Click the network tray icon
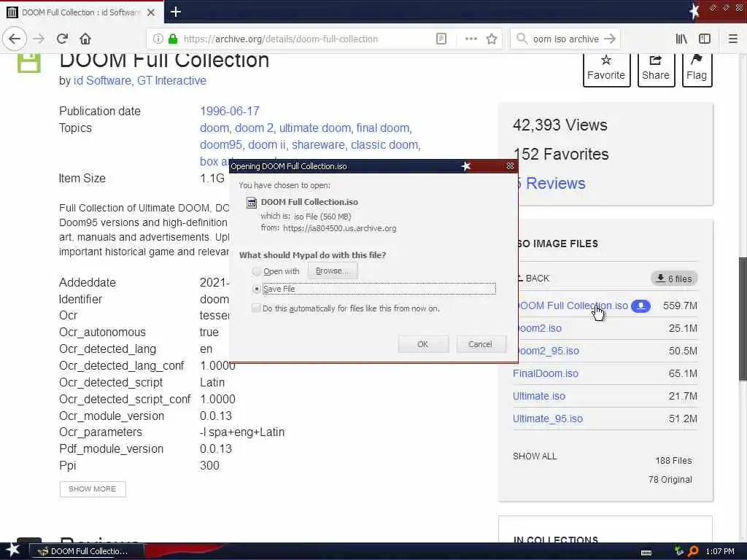 coord(679,551)
